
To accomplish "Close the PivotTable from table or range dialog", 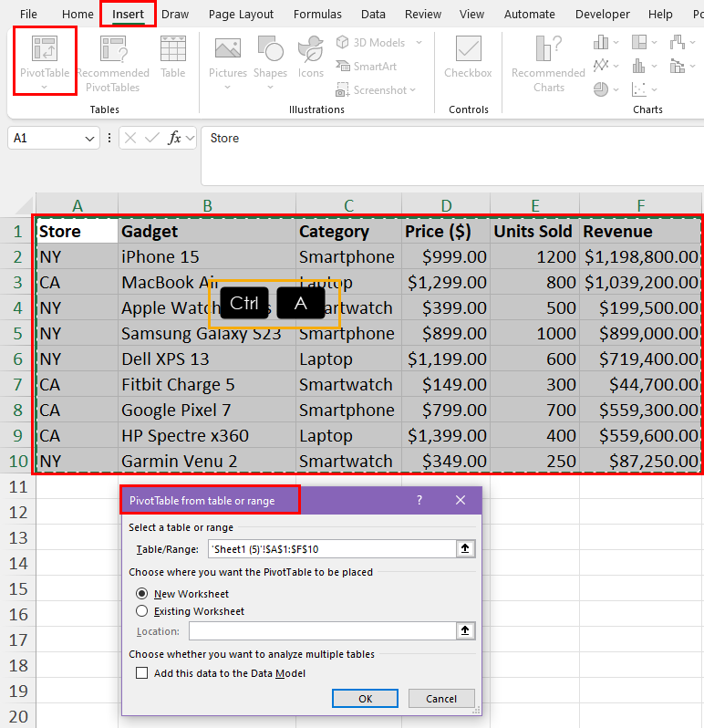I will click(x=461, y=500).
